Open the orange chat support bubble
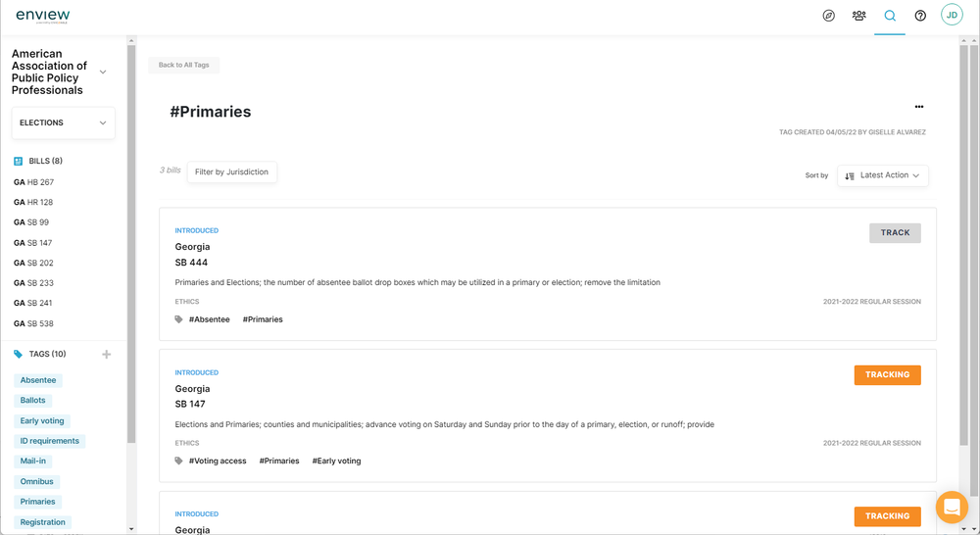The width and height of the screenshot is (980, 535). pos(952,507)
